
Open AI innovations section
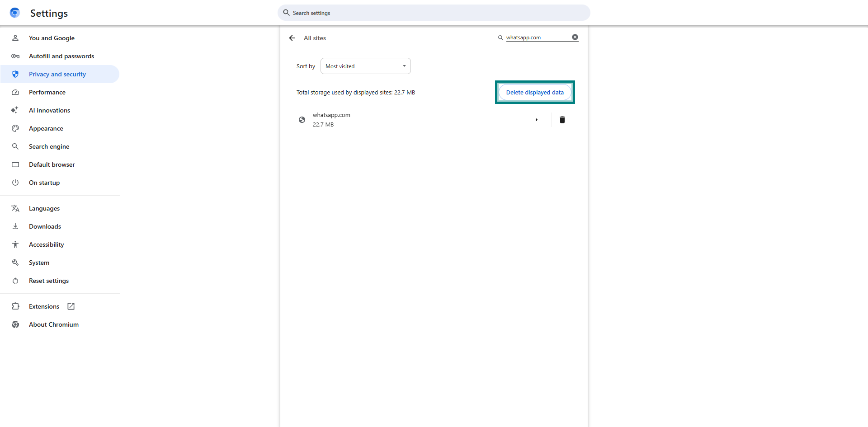(x=60, y=110)
